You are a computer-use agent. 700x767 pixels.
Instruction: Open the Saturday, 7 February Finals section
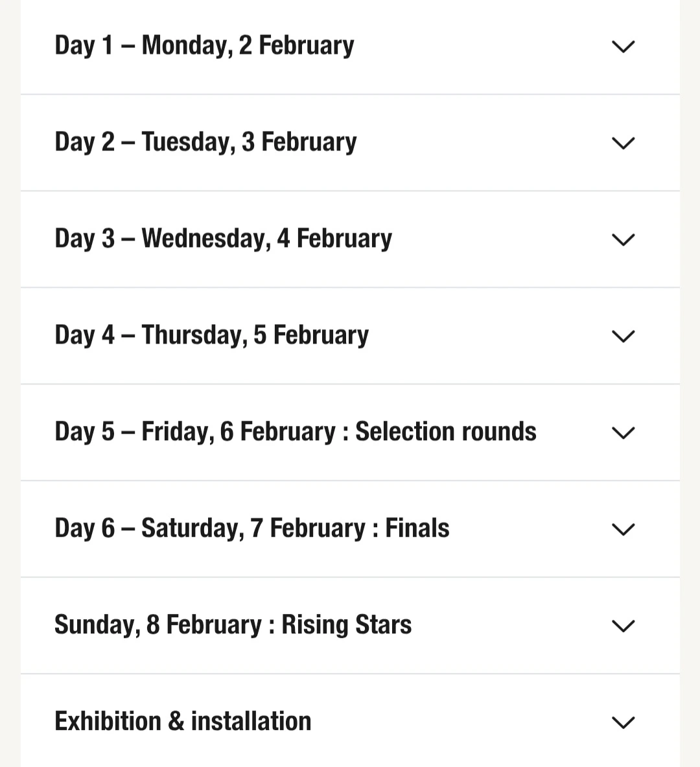click(x=251, y=528)
